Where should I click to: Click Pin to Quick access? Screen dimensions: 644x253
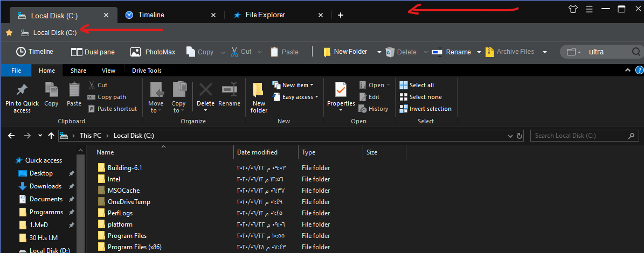tap(22, 97)
